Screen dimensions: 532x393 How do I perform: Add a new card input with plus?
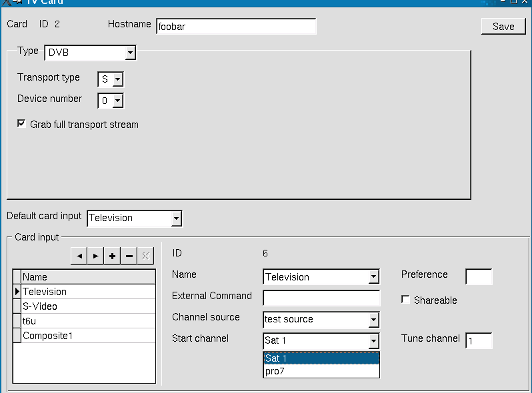[x=113, y=256]
